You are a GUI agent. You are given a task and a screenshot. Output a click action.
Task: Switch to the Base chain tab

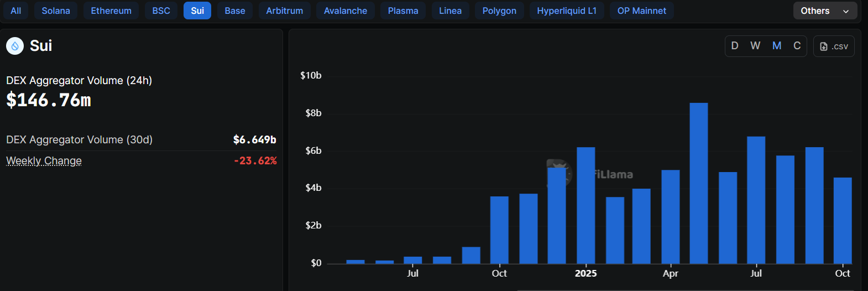tap(235, 11)
